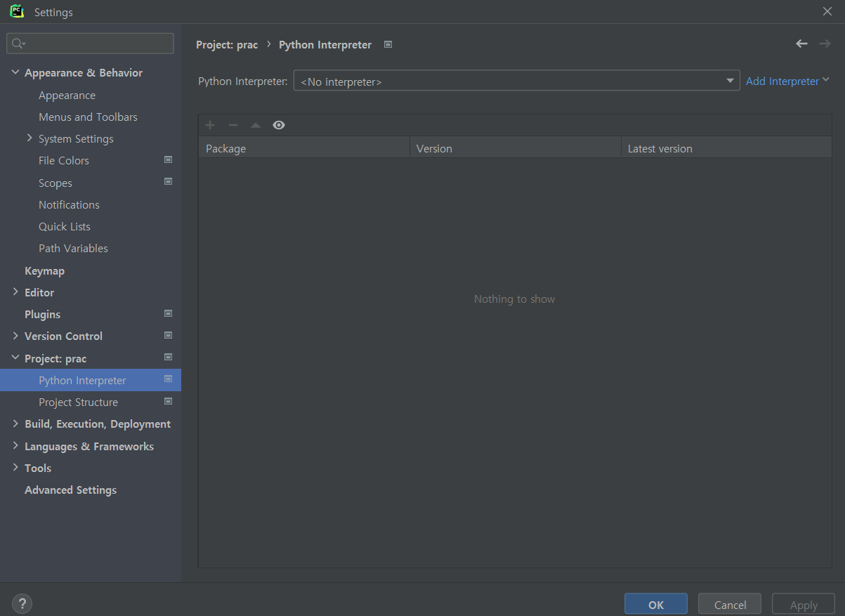Select Project Structure page
Screen dimensions: 845x616
coord(78,402)
